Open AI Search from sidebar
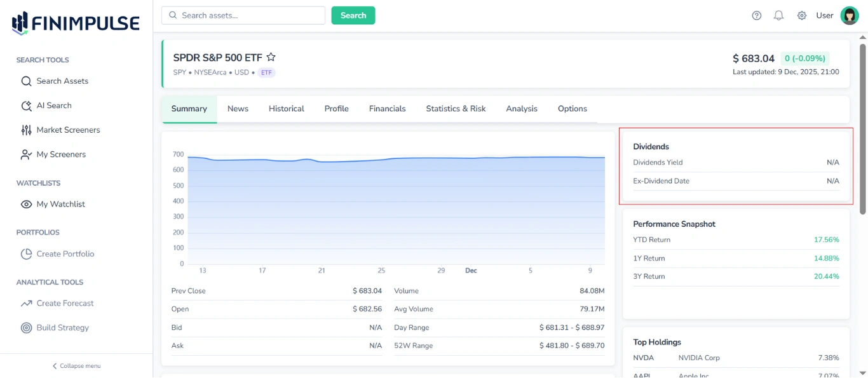The image size is (868, 378). click(x=54, y=105)
